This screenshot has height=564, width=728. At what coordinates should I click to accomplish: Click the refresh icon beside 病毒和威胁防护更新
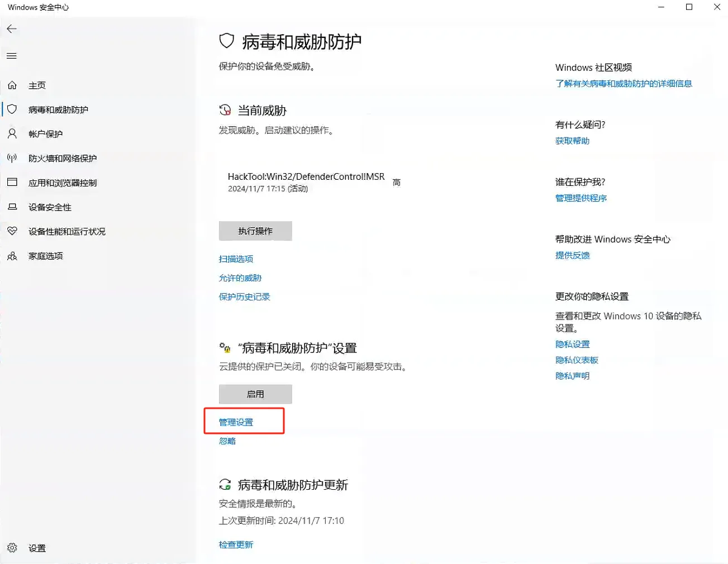pyautogui.click(x=225, y=485)
